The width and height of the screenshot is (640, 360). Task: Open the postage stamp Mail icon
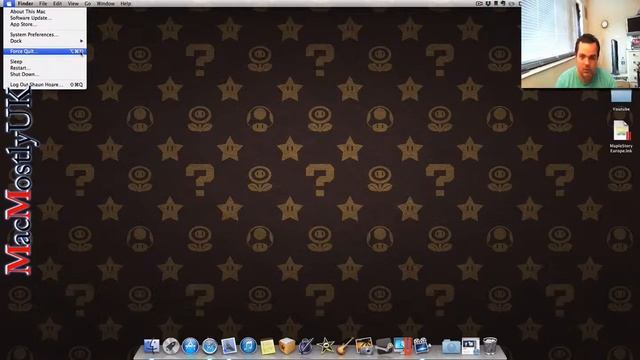[x=229, y=346]
